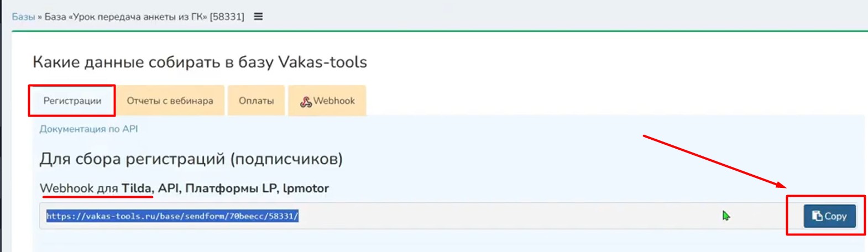Click the clipboard icon on the Copy button

817,216
